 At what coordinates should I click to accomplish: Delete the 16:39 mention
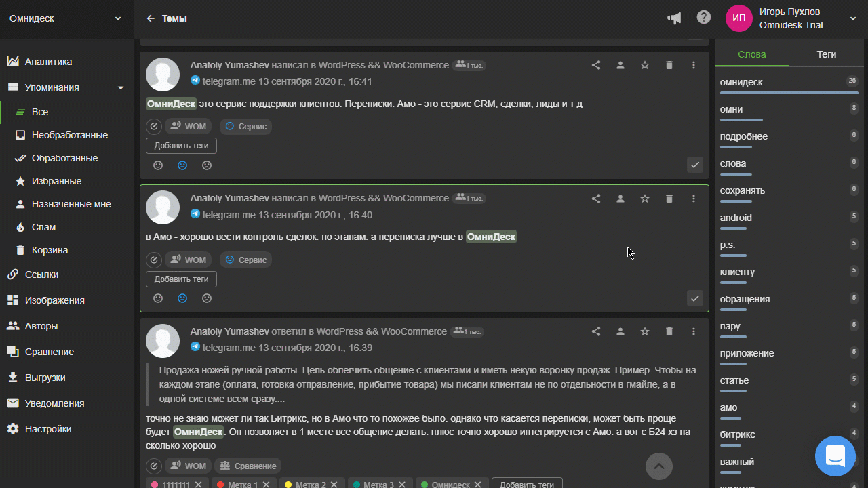[669, 331]
